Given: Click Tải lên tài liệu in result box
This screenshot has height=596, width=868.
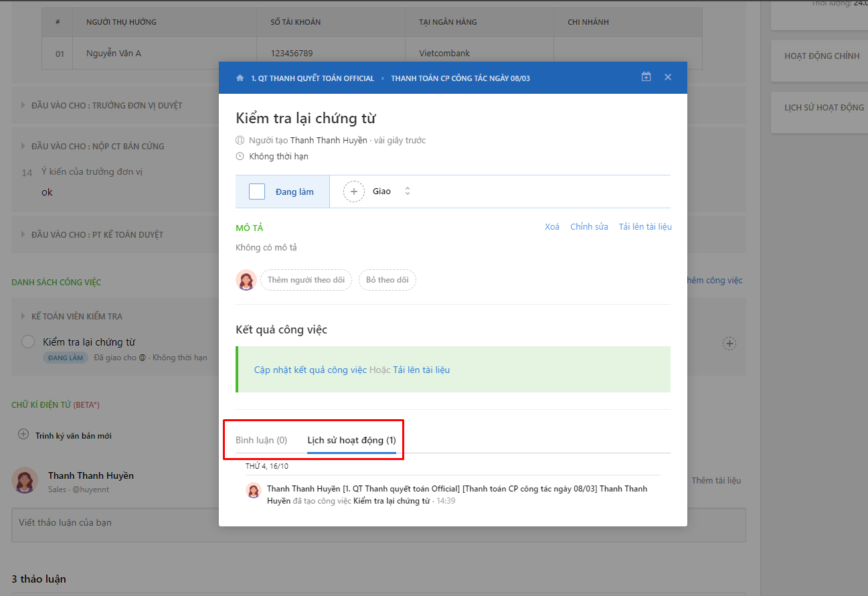Looking at the screenshot, I should pyautogui.click(x=422, y=370).
